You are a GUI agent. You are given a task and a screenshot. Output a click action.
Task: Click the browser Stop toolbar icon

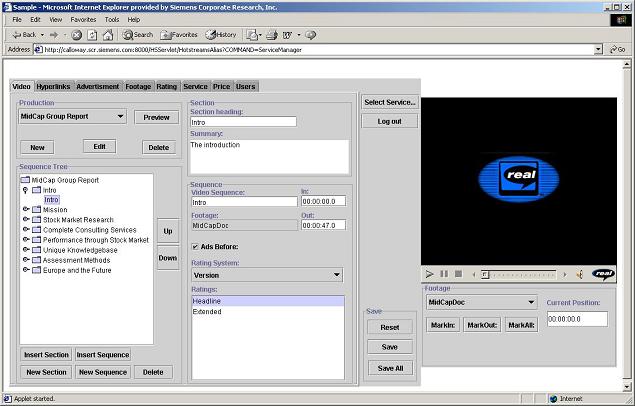(x=76, y=34)
